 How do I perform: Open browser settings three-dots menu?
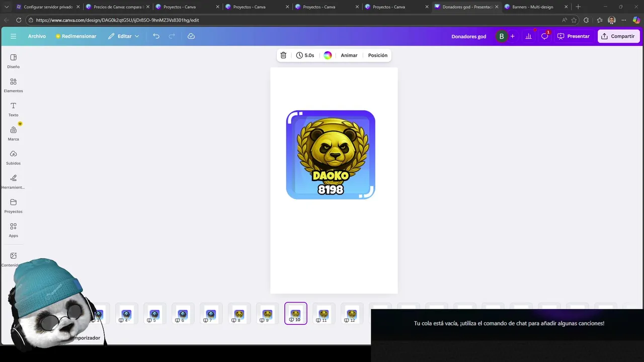tap(624, 20)
